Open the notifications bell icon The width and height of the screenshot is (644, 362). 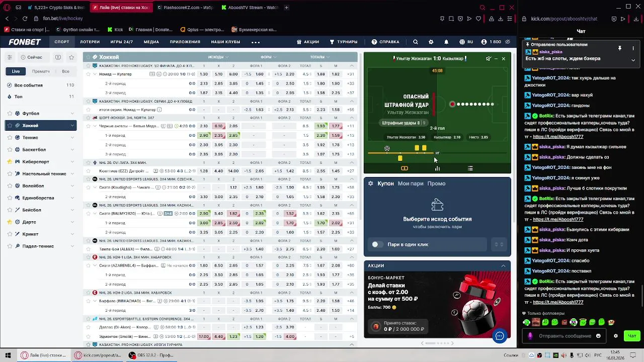[x=446, y=42]
